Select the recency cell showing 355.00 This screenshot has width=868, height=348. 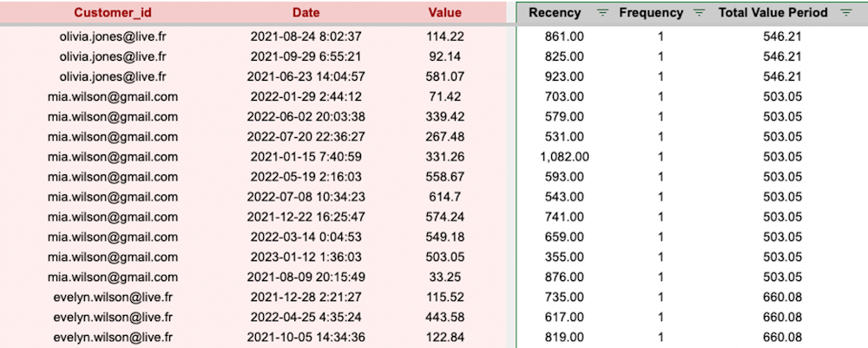coord(564,257)
